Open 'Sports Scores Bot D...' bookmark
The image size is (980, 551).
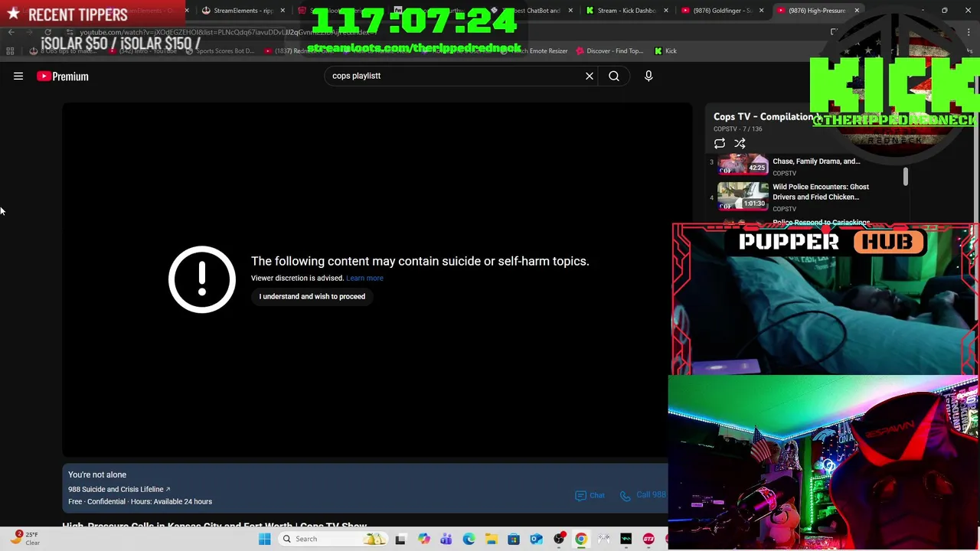(x=219, y=51)
